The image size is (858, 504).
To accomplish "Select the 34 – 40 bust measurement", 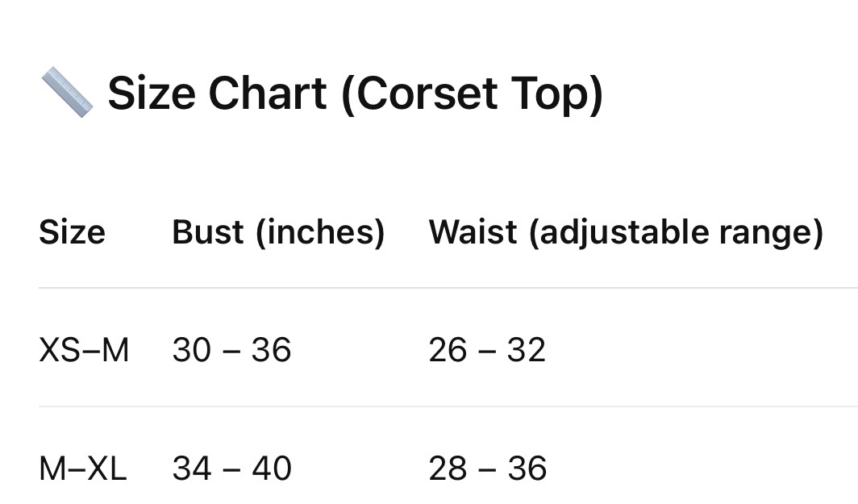I will 232,469.
